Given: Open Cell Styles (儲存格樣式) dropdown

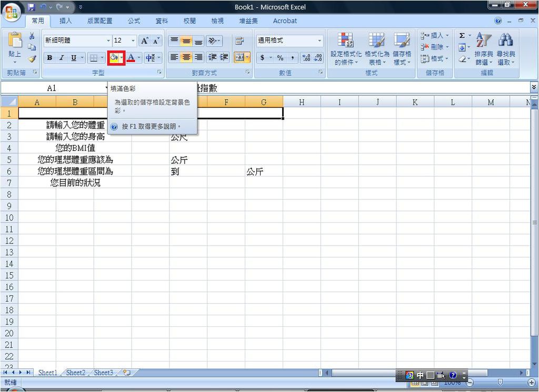Looking at the screenshot, I should coord(402,48).
